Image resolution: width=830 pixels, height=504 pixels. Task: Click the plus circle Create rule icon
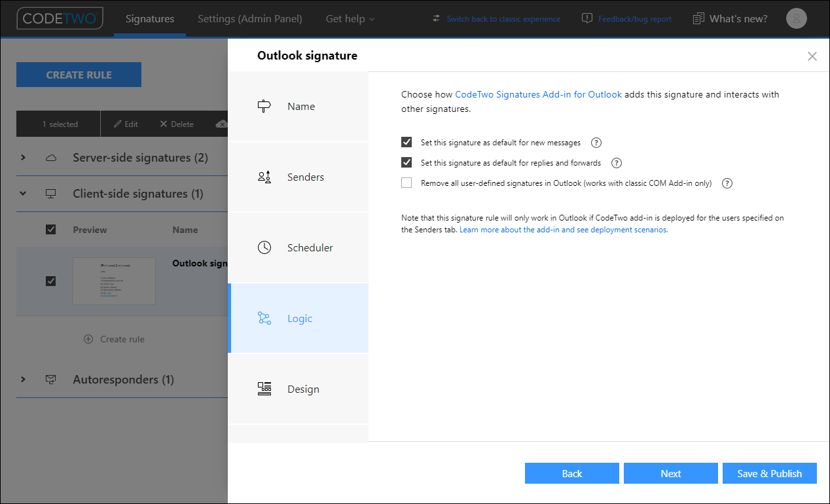[88, 339]
